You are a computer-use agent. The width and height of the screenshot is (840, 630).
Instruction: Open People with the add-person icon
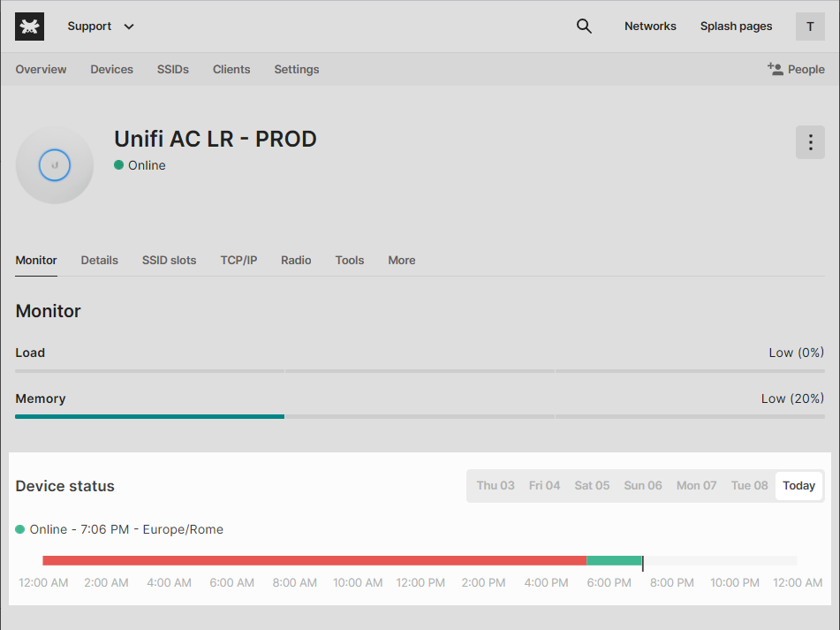point(796,69)
